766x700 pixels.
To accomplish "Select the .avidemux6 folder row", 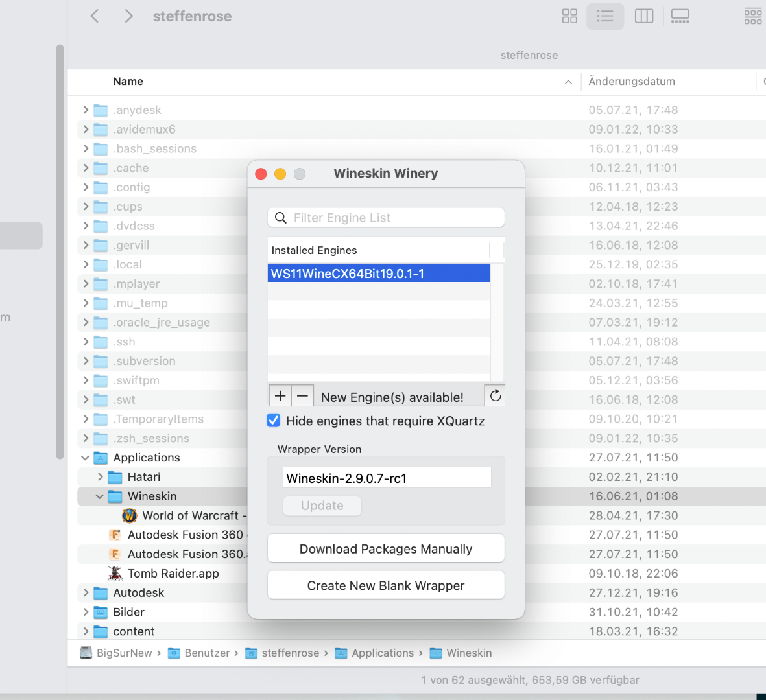I will pos(421,130).
